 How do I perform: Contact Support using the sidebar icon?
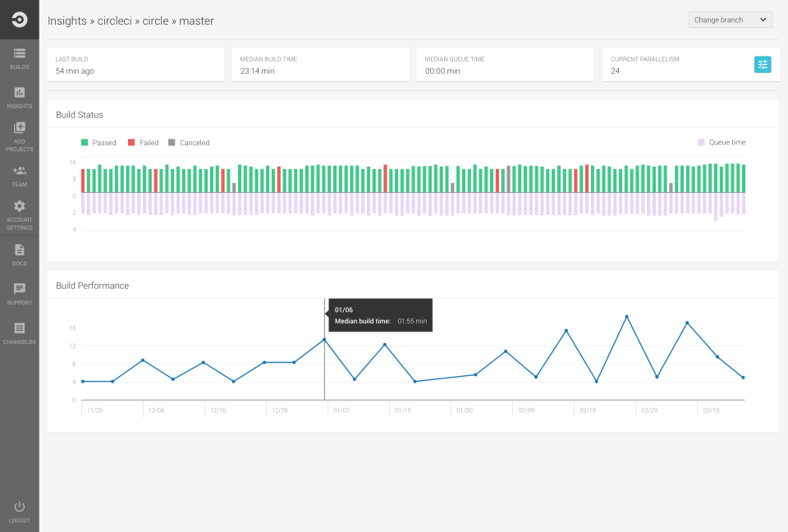19,294
